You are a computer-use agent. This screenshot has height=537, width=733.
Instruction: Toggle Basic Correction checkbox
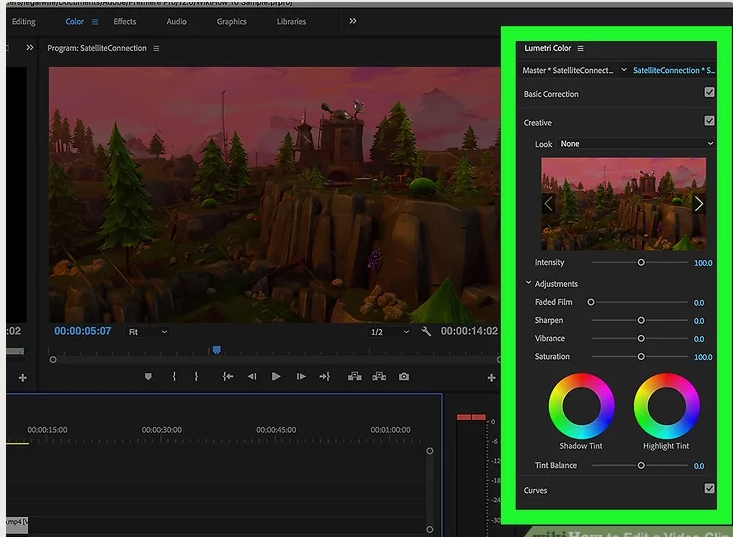point(709,92)
